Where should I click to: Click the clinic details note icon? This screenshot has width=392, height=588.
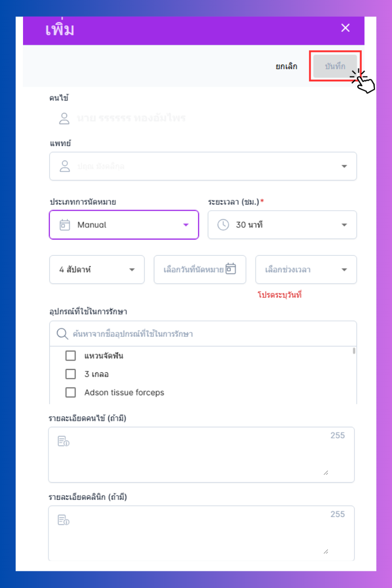[x=63, y=520]
